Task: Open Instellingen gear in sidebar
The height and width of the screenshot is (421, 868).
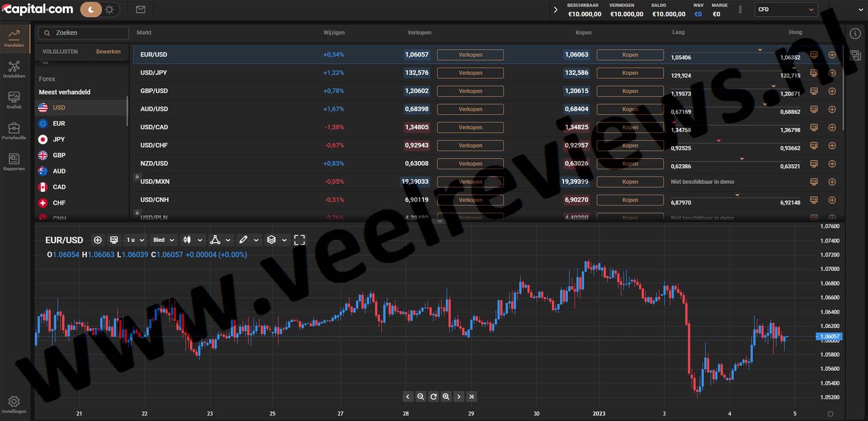Action: pyautogui.click(x=14, y=404)
